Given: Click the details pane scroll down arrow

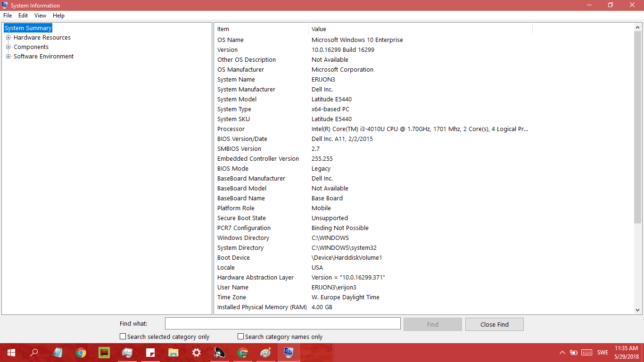Looking at the screenshot, I should tap(638, 310).
